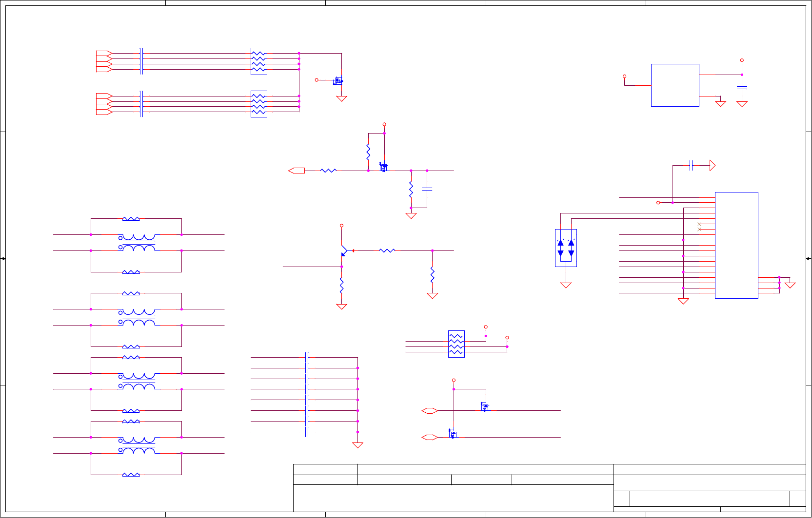This screenshot has height=518, width=812.
Task: Select the ground symbol below the transistor's resistor
Action: tap(341, 307)
